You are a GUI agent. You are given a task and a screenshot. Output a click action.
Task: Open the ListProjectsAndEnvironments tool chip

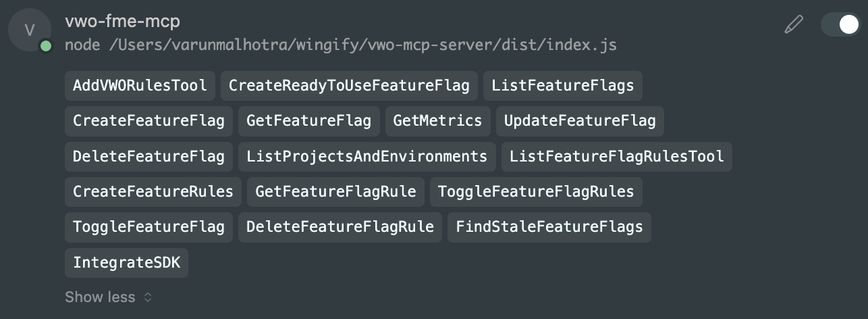[367, 156]
